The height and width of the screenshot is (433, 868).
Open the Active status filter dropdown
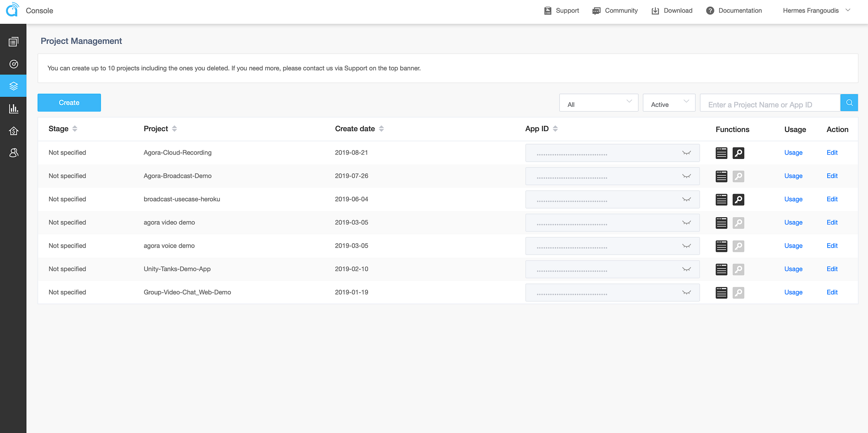669,103
